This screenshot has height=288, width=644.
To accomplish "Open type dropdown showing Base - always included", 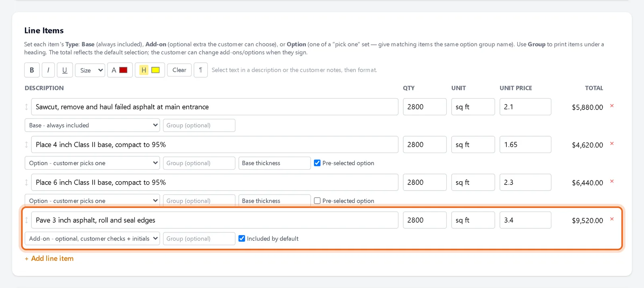I will [x=92, y=125].
